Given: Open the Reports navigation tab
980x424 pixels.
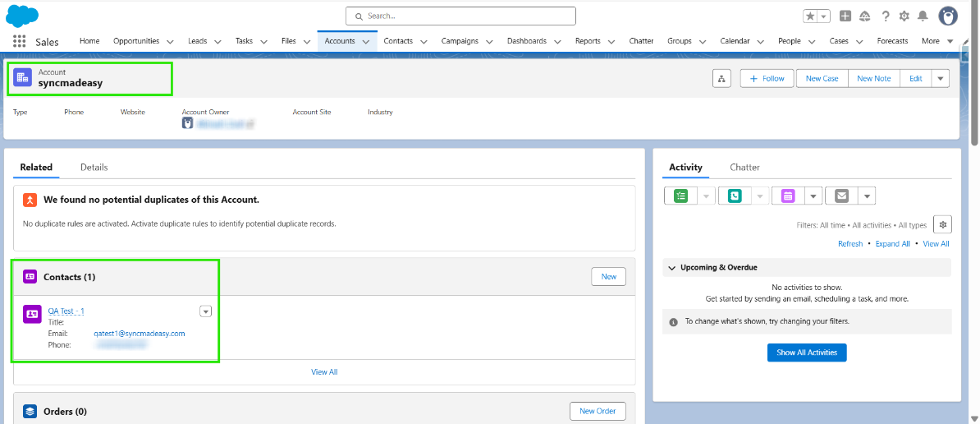Looking at the screenshot, I should point(588,41).
